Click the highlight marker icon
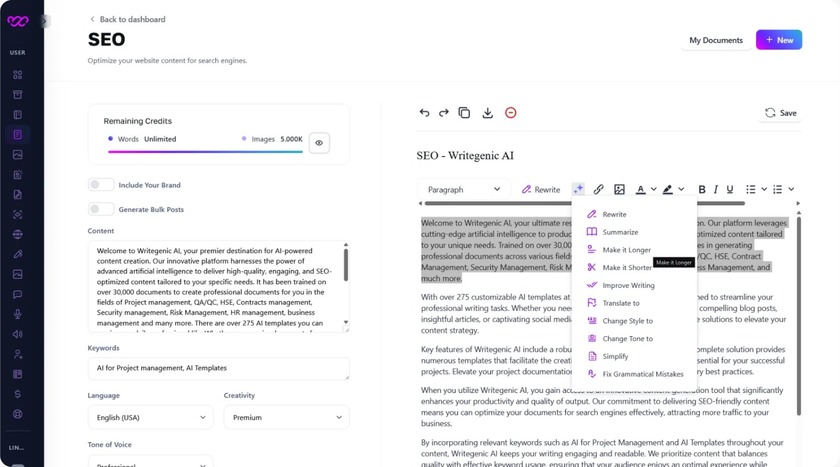This screenshot has height=467, width=840. (668, 189)
